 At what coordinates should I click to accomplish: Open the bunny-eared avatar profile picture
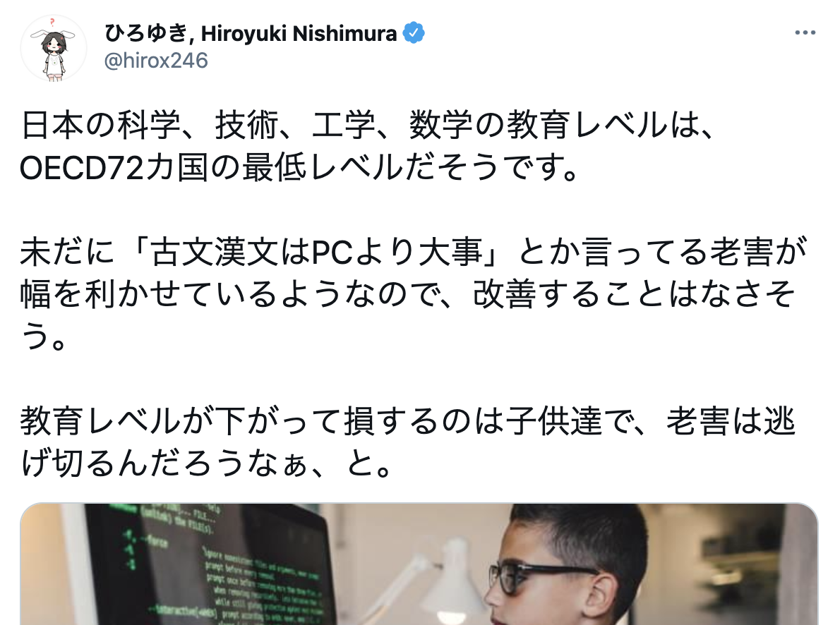(54, 48)
